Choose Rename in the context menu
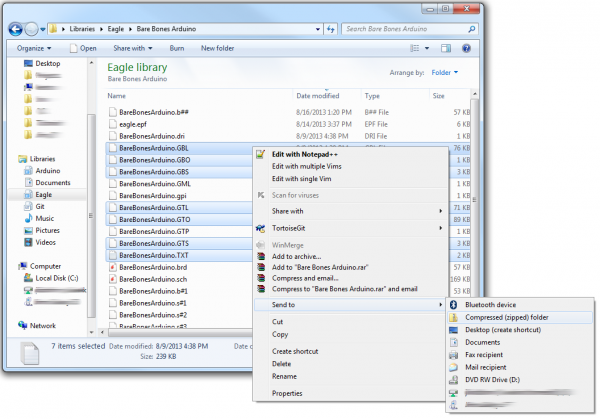Viewport: 600px width, 419px height. click(285, 376)
